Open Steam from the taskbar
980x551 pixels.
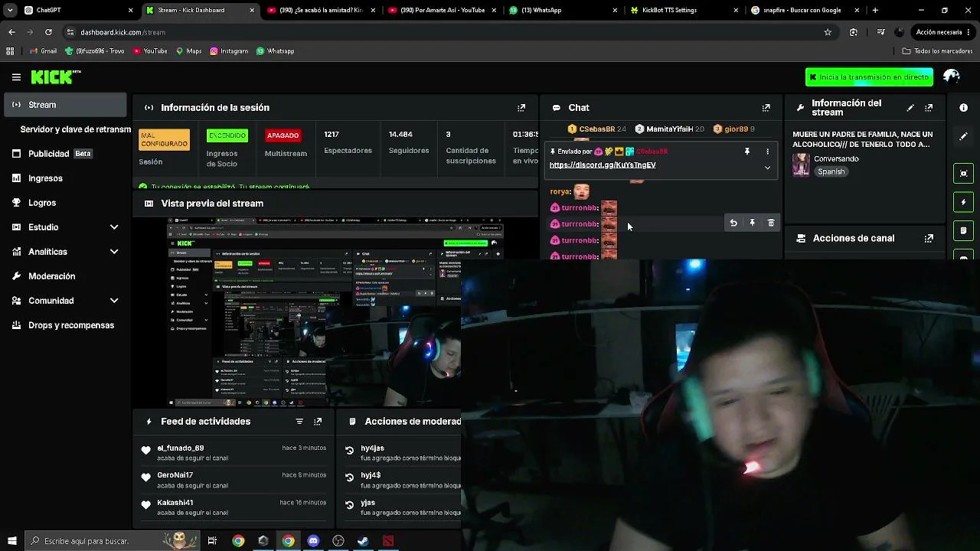tap(363, 541)
